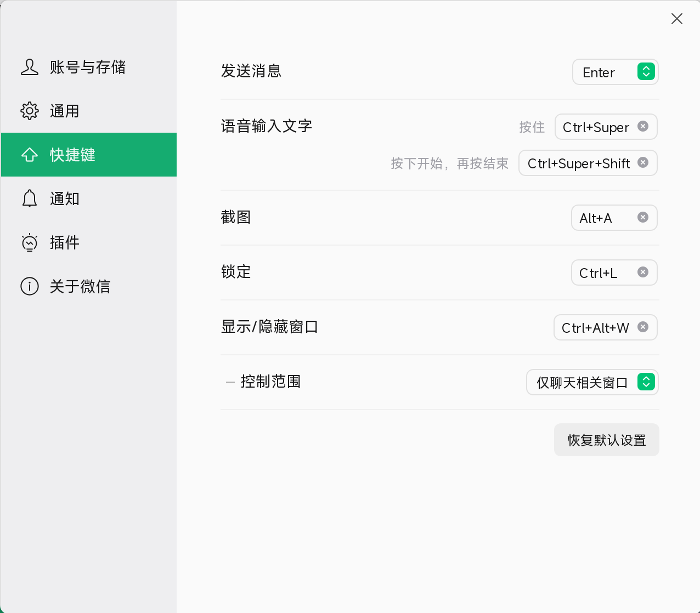Open the 控制范围 dropdown
700x613 pixels.
(592, 382)
